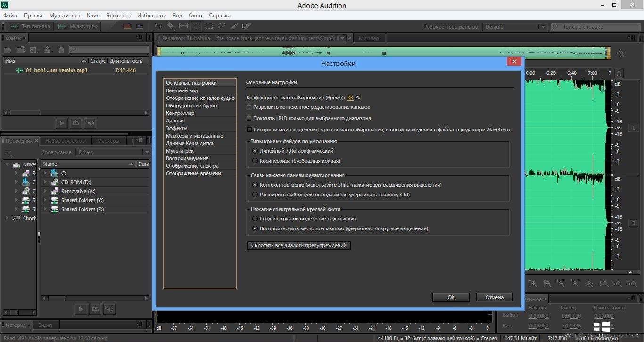Click trash icon in Файлы panel

coord(61,49)
